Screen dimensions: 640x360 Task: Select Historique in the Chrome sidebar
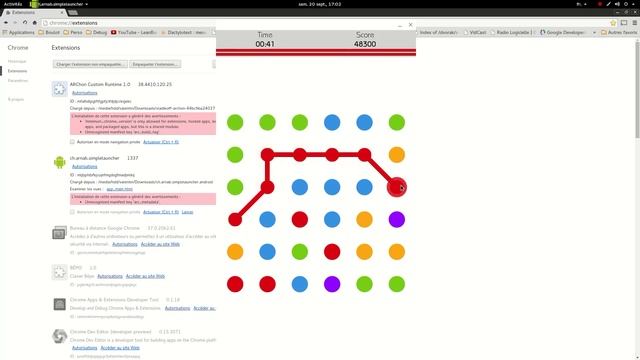click(17, 61)
